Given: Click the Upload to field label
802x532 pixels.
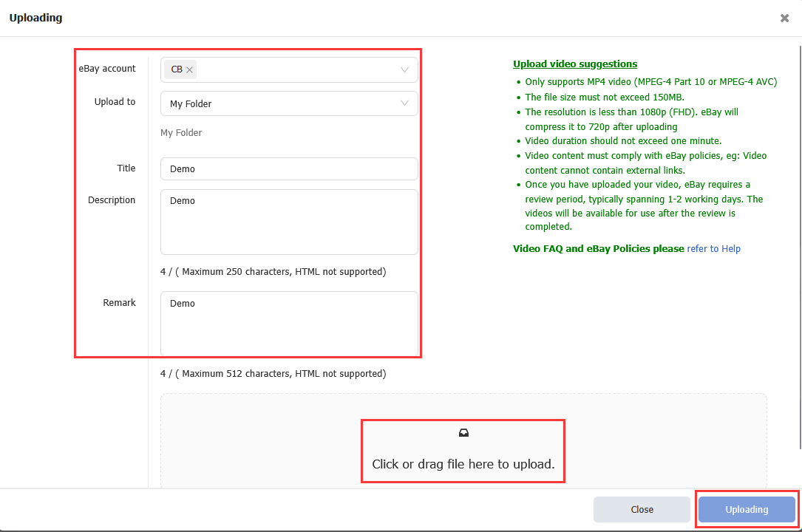Looking at the screenshot, I should pyautogui.click(x=115, y=102).
